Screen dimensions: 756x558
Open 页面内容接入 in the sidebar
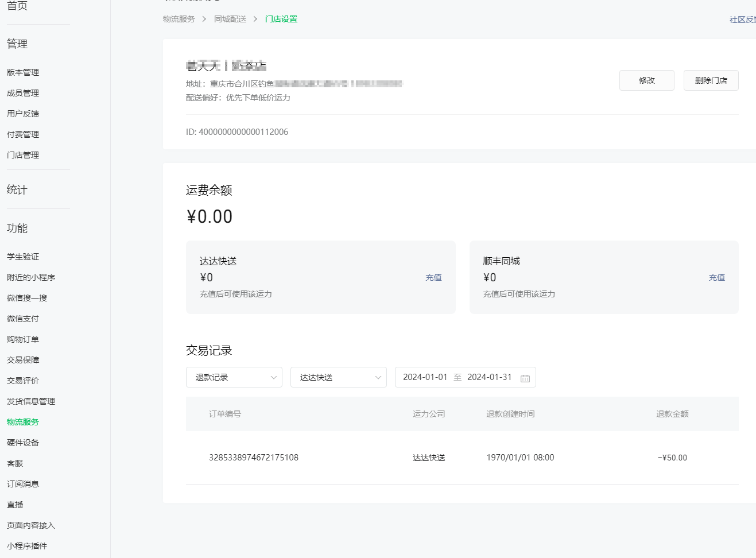31,525
